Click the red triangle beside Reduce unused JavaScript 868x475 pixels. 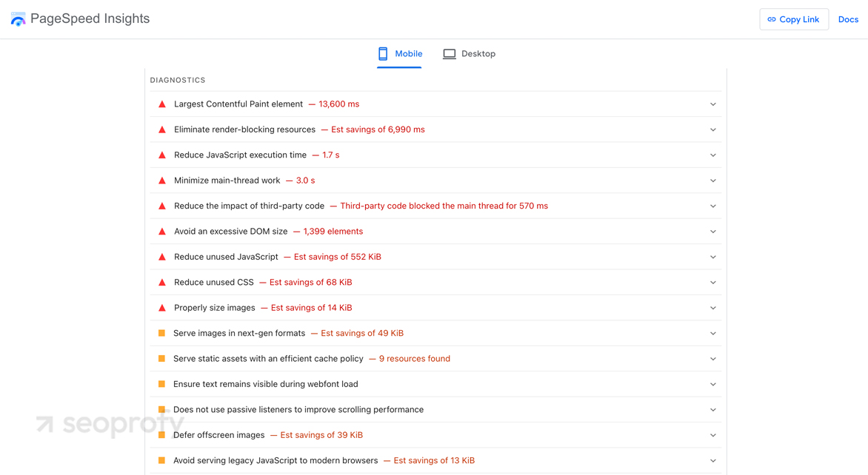click(162, 257)
